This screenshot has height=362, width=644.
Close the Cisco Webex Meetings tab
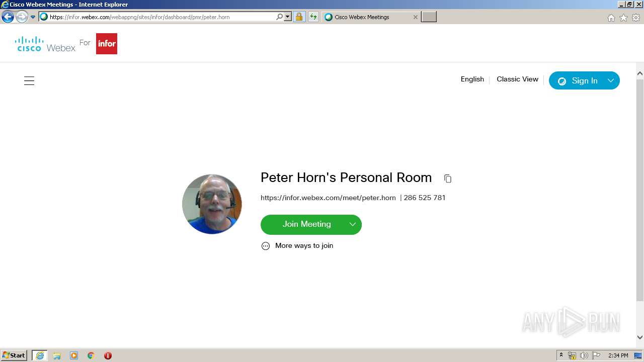(x=415, y=17)
